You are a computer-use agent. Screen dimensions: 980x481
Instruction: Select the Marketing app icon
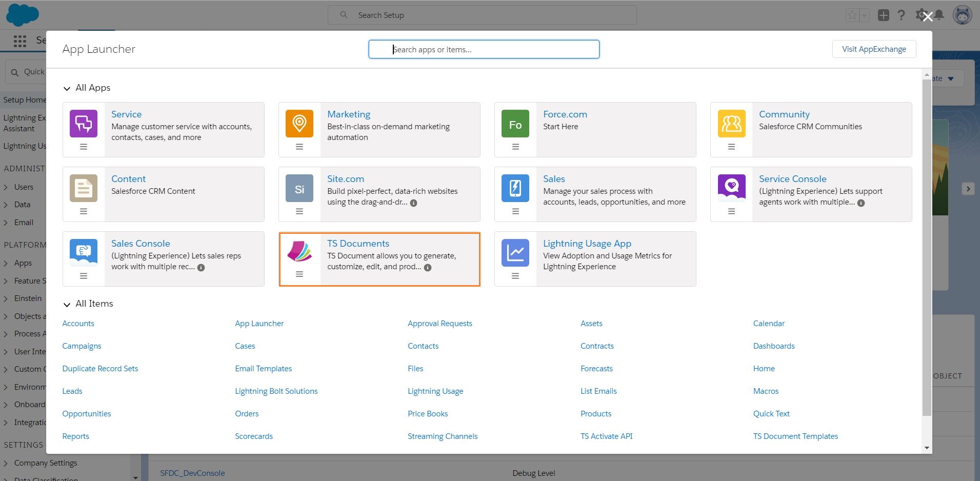299,123
